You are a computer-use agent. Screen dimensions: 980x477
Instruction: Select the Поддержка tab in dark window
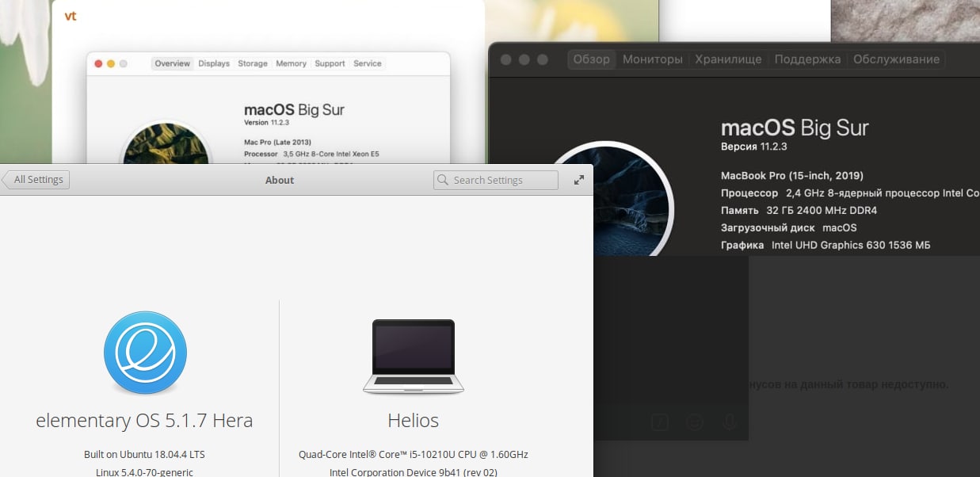(x=807, y=59)
